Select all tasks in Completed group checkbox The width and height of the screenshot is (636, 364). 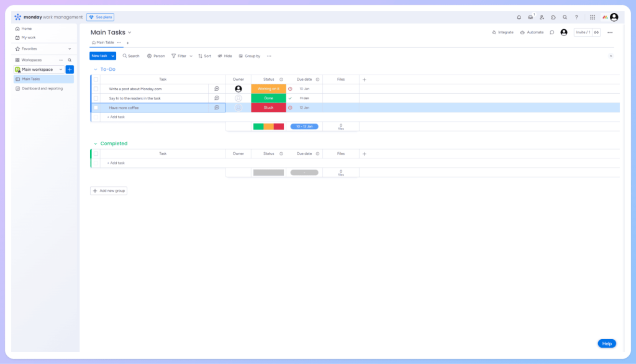coord(96,154)
